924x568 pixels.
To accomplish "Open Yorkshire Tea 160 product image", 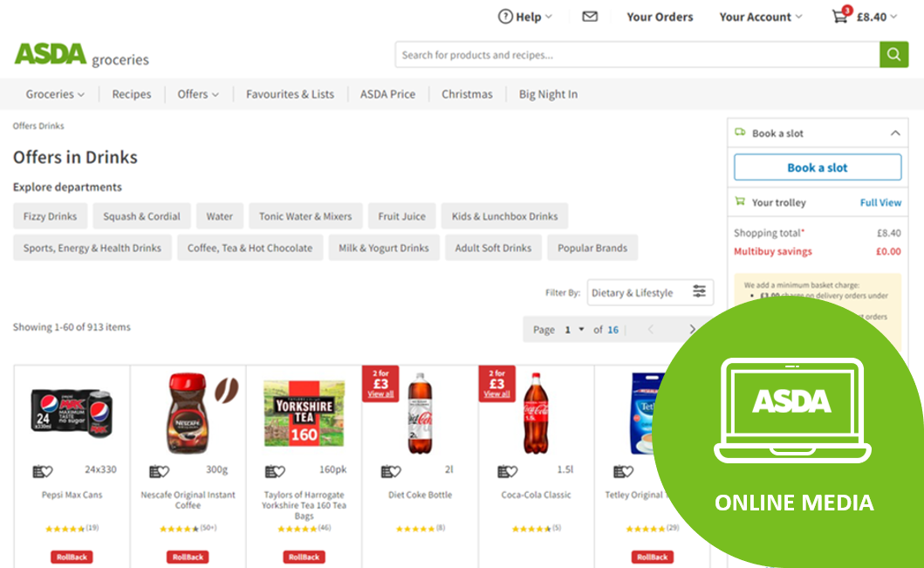I will (x=304, y=413).
